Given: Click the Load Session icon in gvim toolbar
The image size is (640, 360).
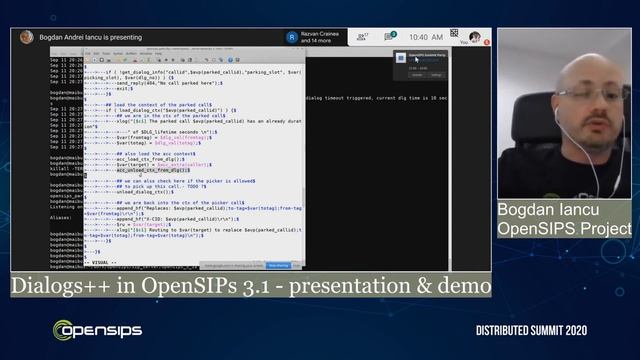Looking at the screenshot, I should (x=183, y=60).
